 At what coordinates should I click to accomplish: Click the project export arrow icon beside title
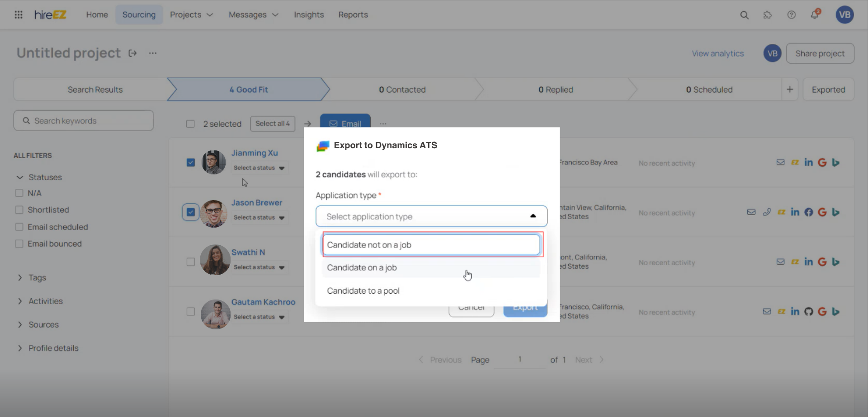(132, 53)
